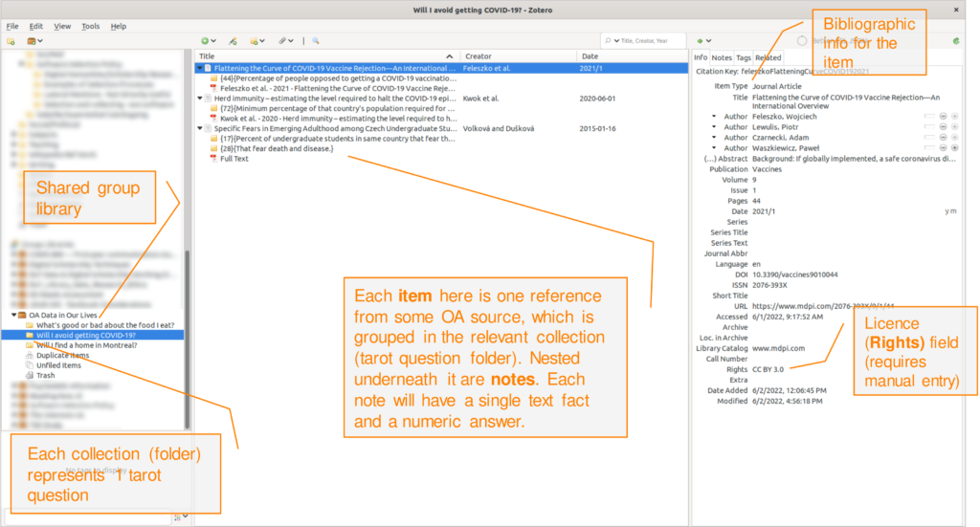
Task: Open the Notes tab in item pane
Action: (721, 58)
